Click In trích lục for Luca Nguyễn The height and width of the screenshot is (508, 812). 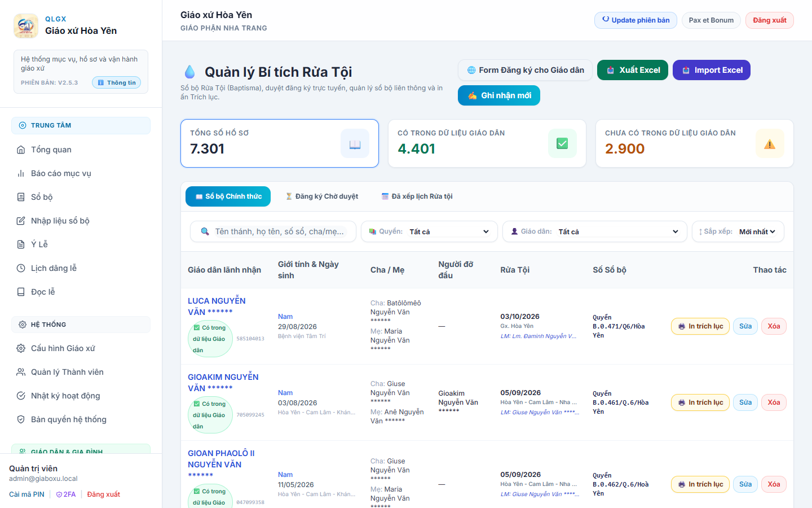click(700, 326)
